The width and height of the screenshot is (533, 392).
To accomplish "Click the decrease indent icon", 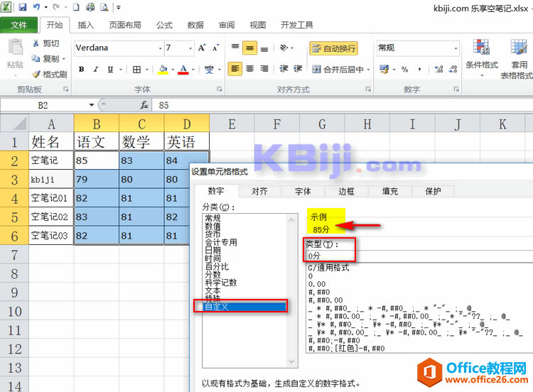I will (284, 69).
